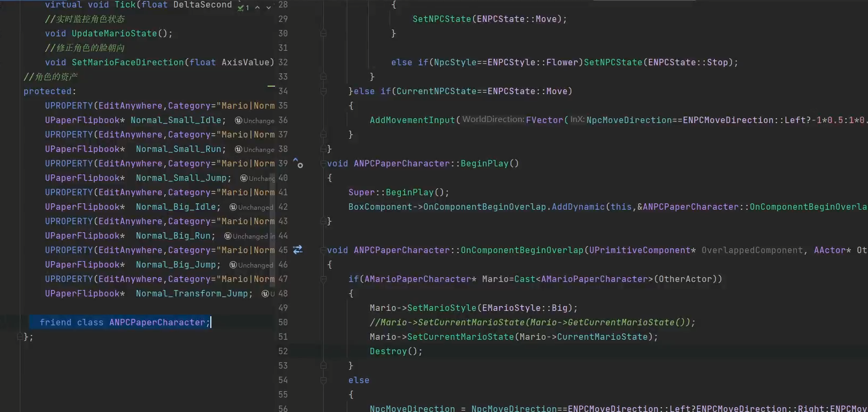Image resolution: width=868 pixels, height=412 pixels.
Task: Click Unreal hint icon after Normal_Big_Idle
Action: [x=233, y=207]
